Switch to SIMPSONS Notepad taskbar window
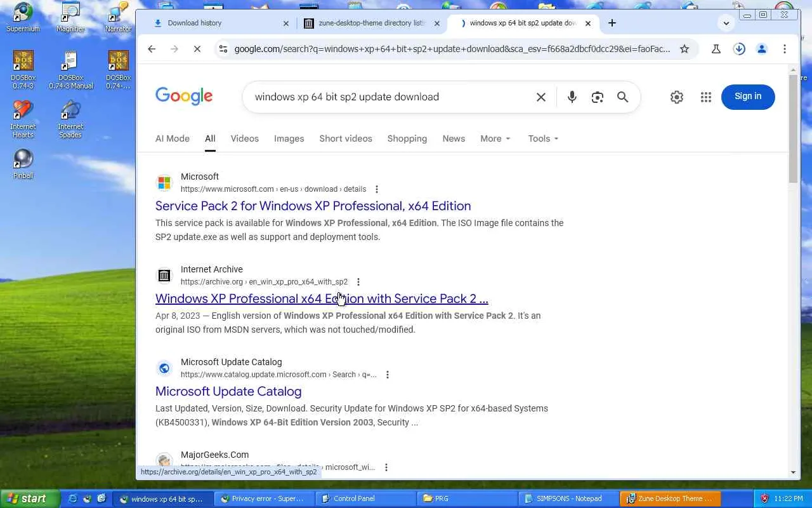This screenshot has height=508, width=812. tap(568, 498)
